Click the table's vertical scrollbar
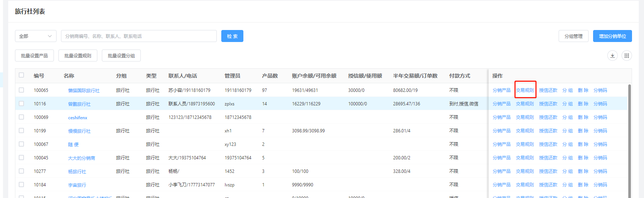Viewport: 644px width, 198px height. pos(629,142)
